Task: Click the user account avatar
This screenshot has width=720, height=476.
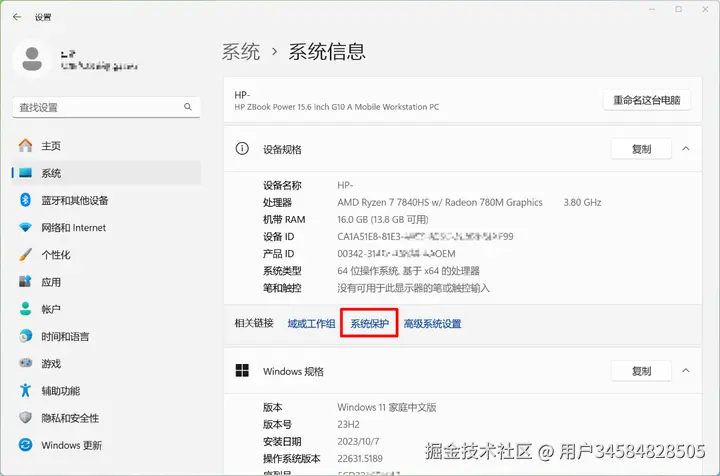Action: pos(32,59)
